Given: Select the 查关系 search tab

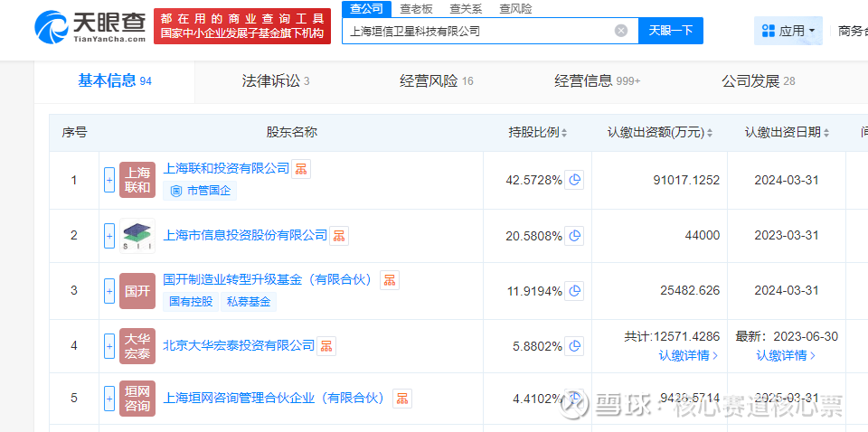Looking at the screenshot, I should point(466,8).
